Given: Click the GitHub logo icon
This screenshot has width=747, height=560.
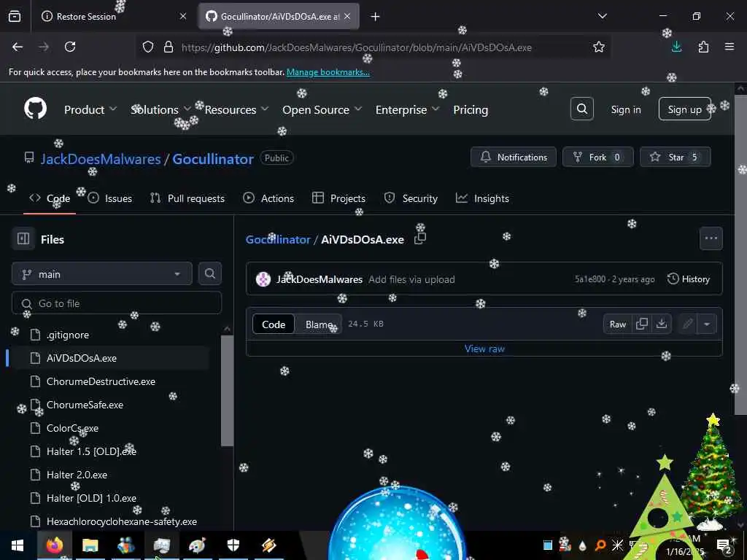Looking at the screenshot, I should tap(35, 109).
